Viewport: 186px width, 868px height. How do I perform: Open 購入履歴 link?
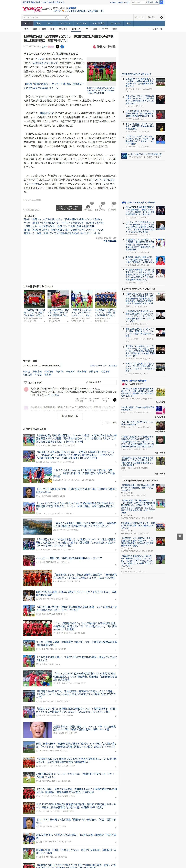point(152,18)
